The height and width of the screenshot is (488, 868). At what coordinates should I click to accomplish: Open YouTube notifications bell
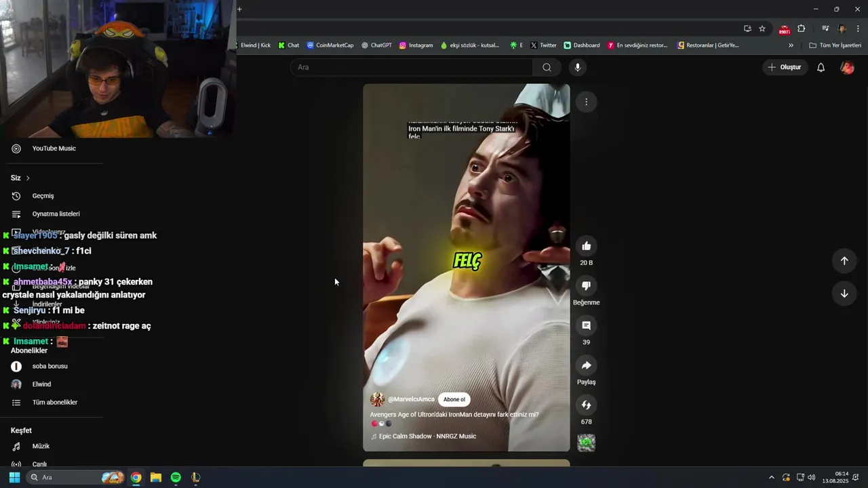[821, 67]
